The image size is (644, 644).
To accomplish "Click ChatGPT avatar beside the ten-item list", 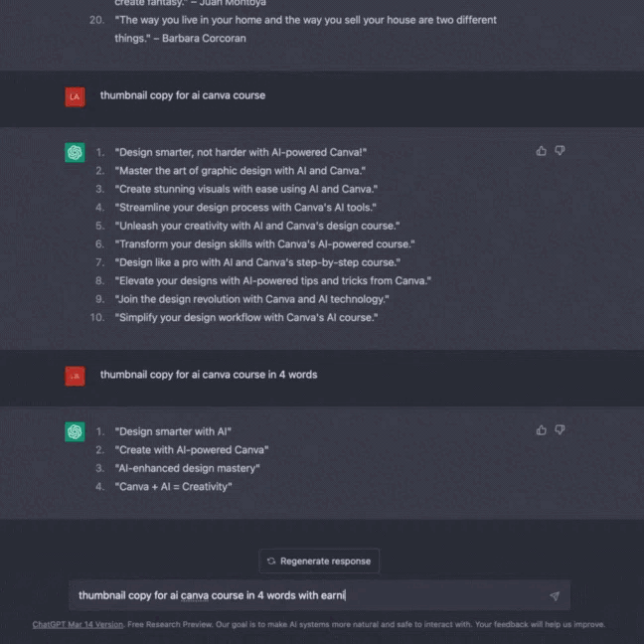I will [x=75, y=152].
